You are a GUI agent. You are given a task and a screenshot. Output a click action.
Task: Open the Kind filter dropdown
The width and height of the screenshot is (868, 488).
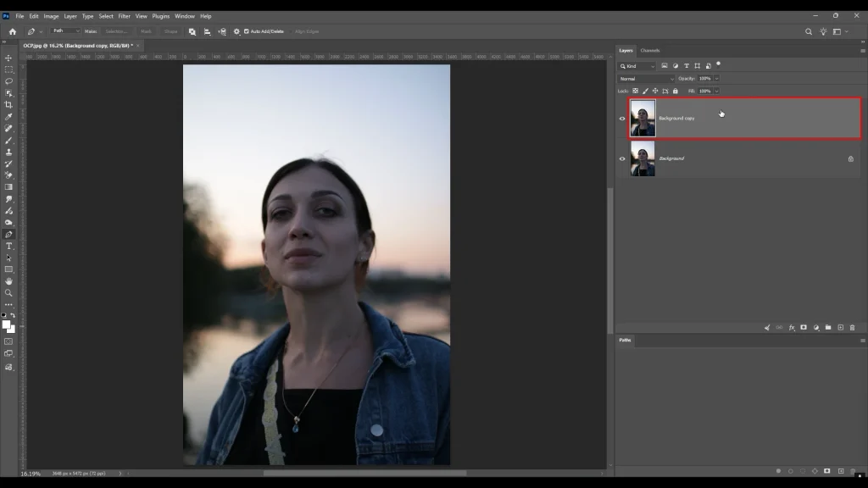click(x=637, y=66)
